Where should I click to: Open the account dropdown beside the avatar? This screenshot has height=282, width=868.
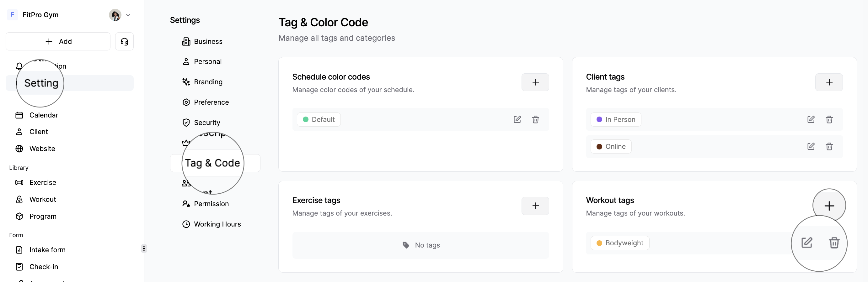pyautogui.click(x=128, y=15)
